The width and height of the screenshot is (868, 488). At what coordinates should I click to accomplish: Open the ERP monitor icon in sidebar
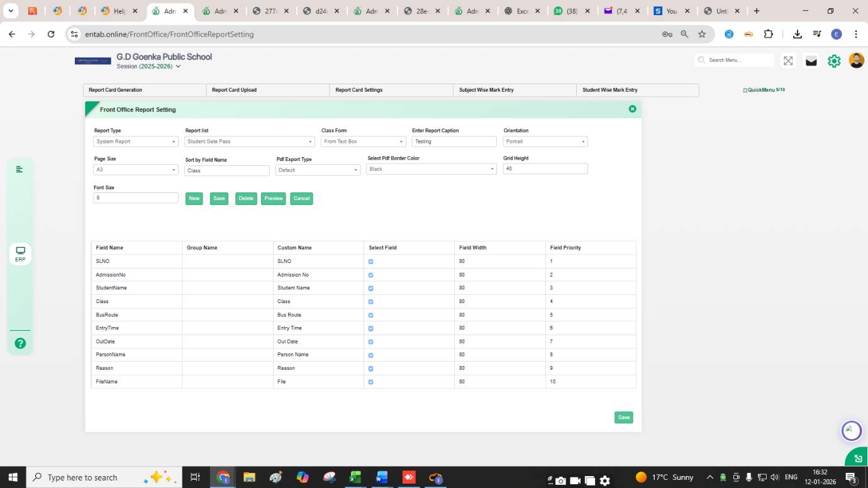pyautogui.click(x=20, y=253)
